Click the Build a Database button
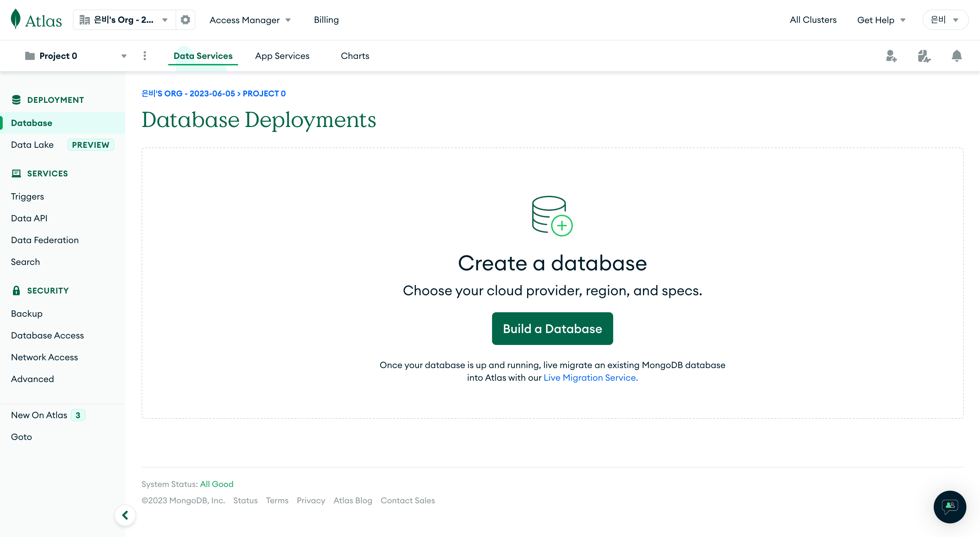Viewport: 980px width, 537px height. 552,329
